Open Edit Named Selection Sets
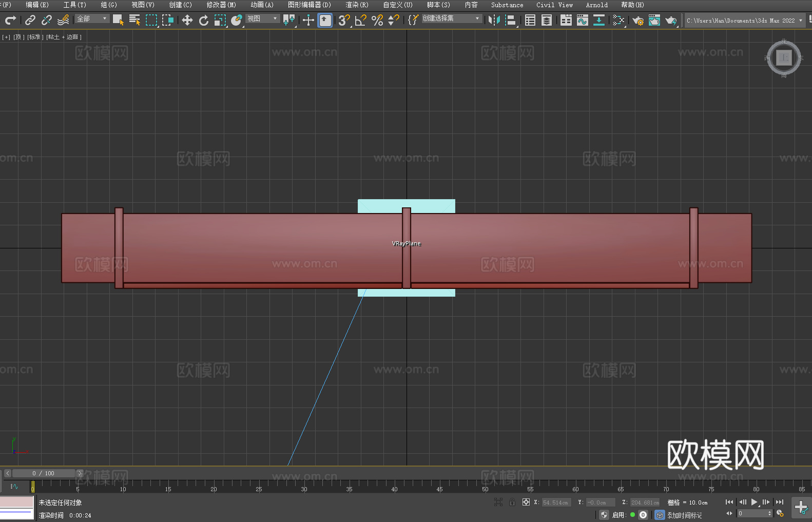 pyautogui.click(x=413, y=20)
